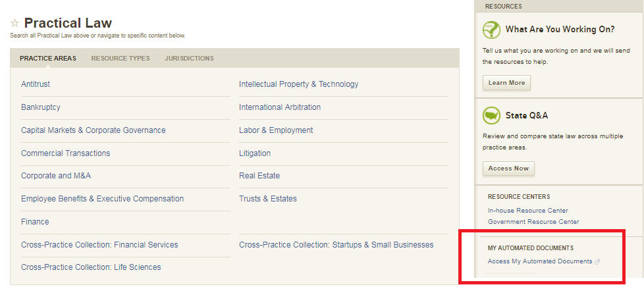Click the favorite star beside Practical Law
The height and width of the screenshot is (291, 644).
coord(14,24)
